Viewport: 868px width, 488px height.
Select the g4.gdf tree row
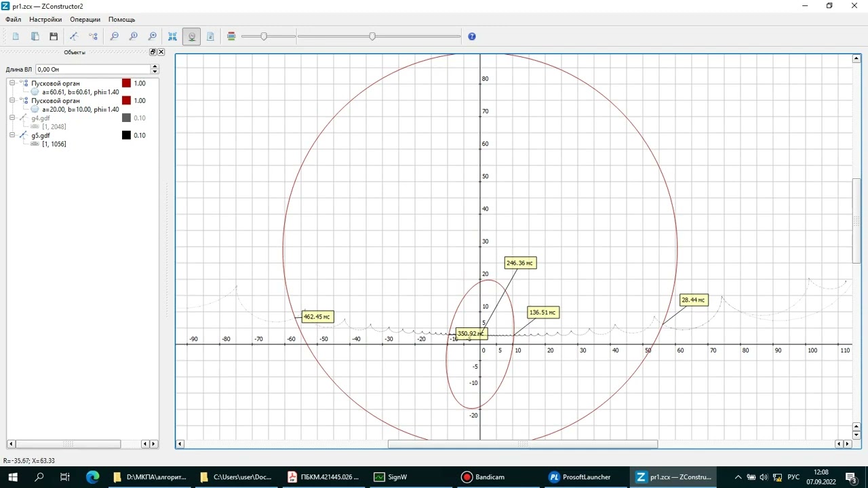(x=40, y=118)
